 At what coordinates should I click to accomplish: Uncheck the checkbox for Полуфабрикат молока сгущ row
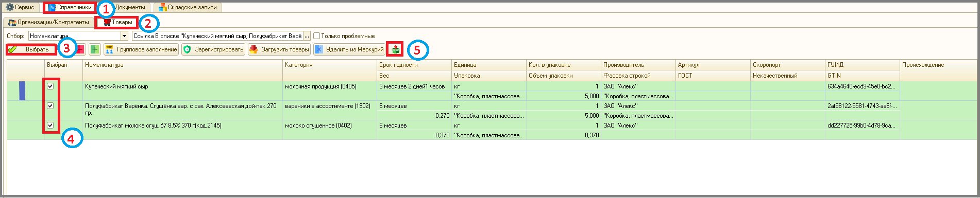50,125
